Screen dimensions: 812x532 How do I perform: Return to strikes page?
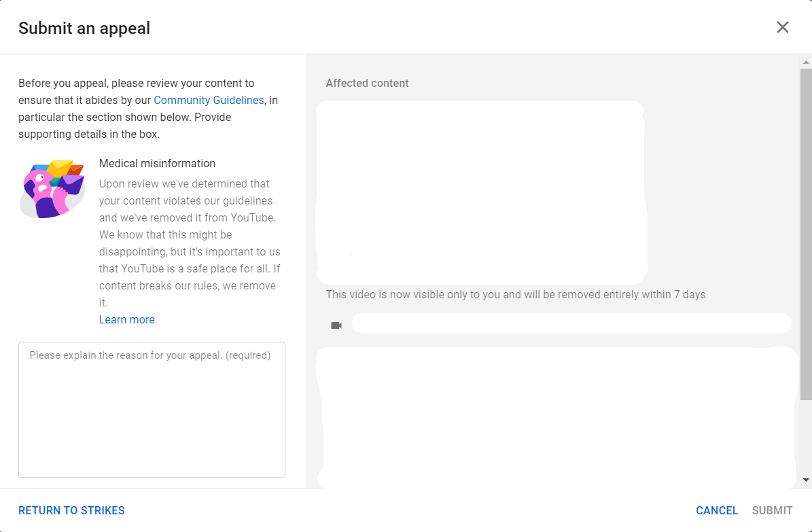click(71, 510)
